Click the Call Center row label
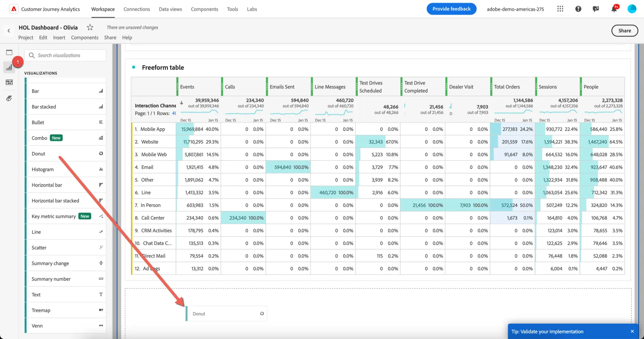The width and height of the screenshot is (644, 339). coord(153,218)
